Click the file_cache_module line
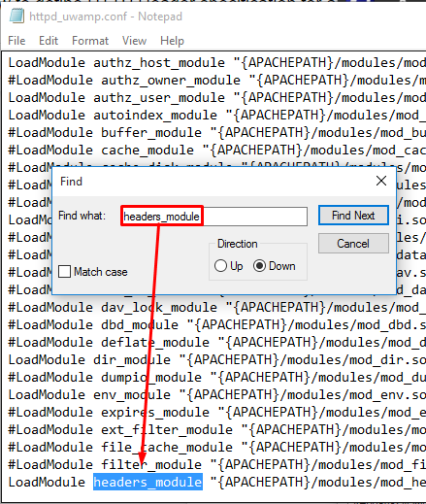Screen dimensions: 426x504 click(x=216, y=447)
